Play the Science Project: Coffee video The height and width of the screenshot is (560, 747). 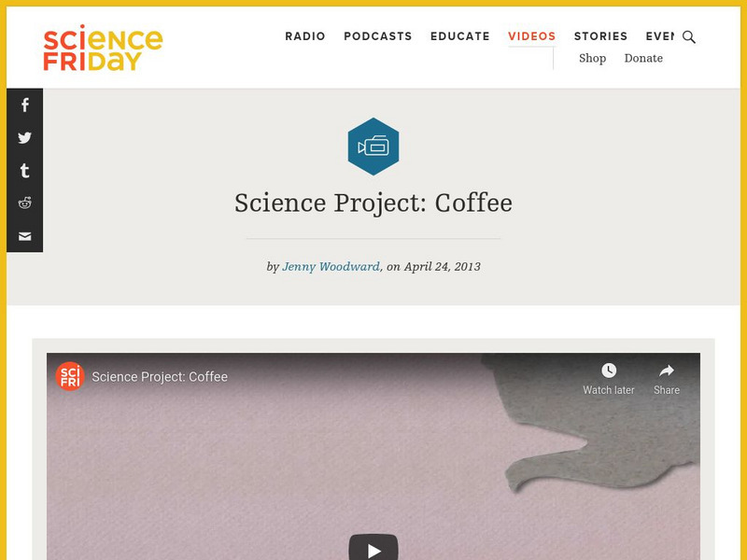tap(373, 549)
